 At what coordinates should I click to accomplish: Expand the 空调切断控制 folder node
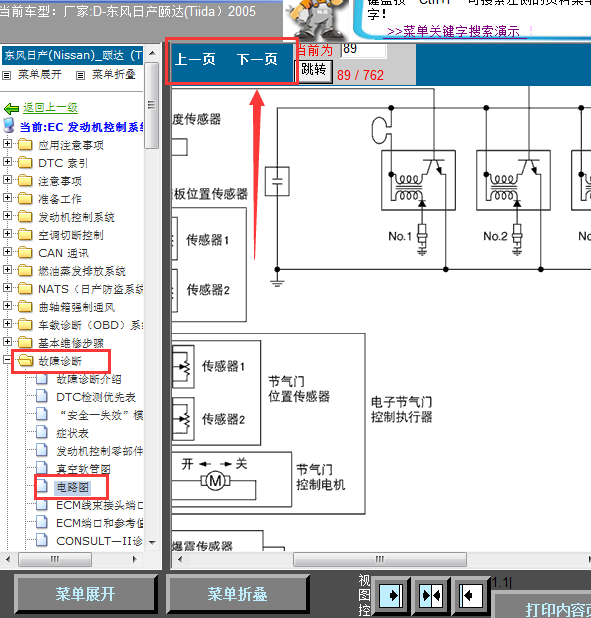tap(7, 234)
